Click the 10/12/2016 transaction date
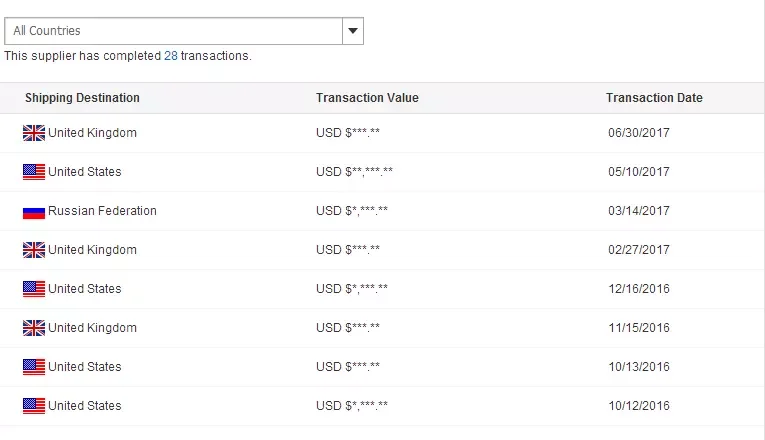This screenshot has width=765, height=440. click(x=638, y=406)
